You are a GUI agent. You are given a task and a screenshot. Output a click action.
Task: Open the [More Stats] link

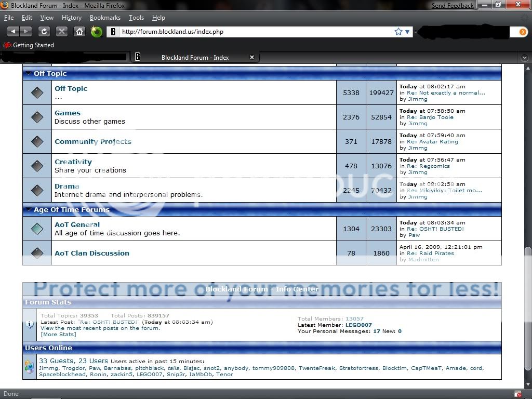(58, 335)
